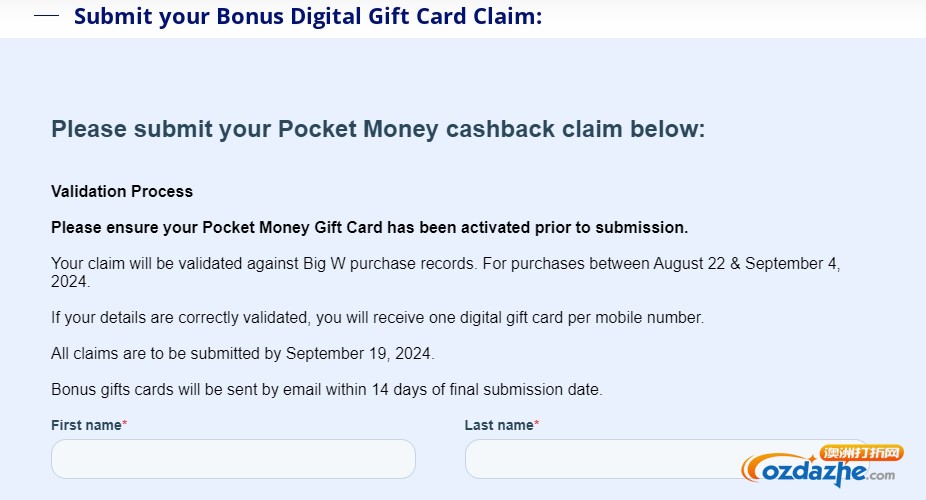Collapse section using the dash icon
The image size is (926, 500).
click(x=47, y=16)
